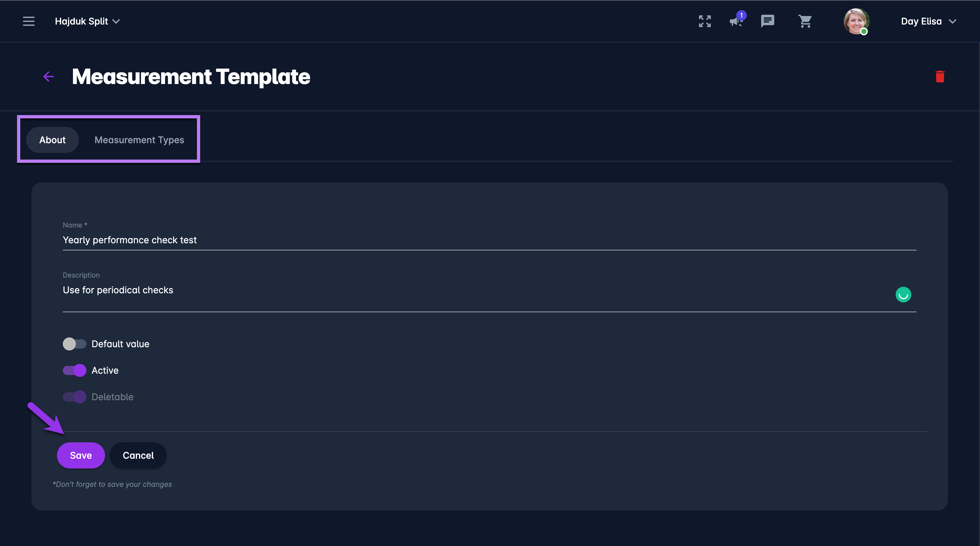Open the hamburger navigation menu
Image resolution: width=980 pixels, height=546 pixels.
28,21
